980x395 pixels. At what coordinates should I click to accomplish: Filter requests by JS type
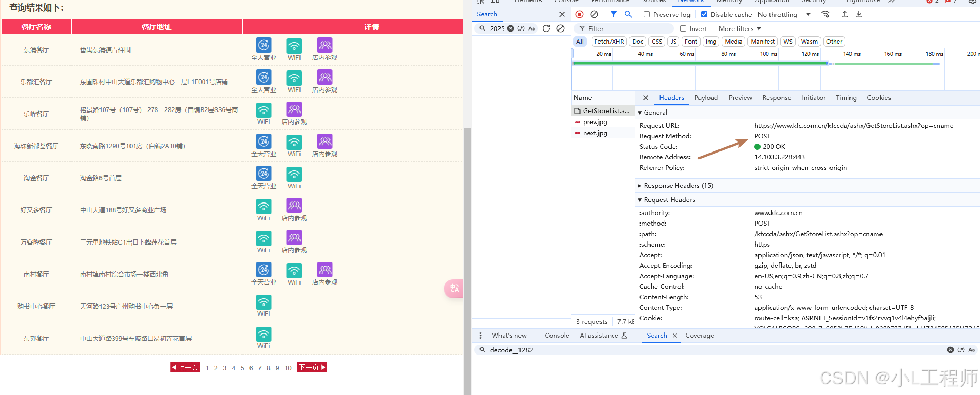tap(673, 42)
